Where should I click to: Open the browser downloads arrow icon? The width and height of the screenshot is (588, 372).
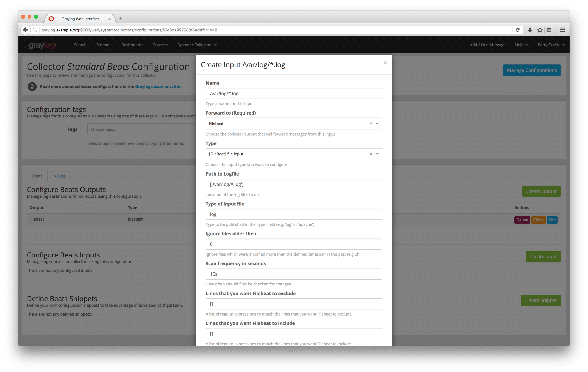click(x=530, y=30)
